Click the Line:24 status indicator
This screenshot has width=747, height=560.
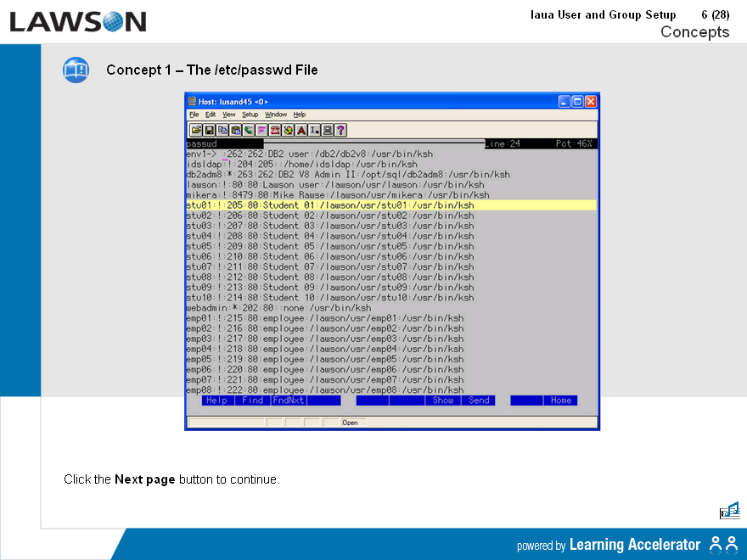503,143
